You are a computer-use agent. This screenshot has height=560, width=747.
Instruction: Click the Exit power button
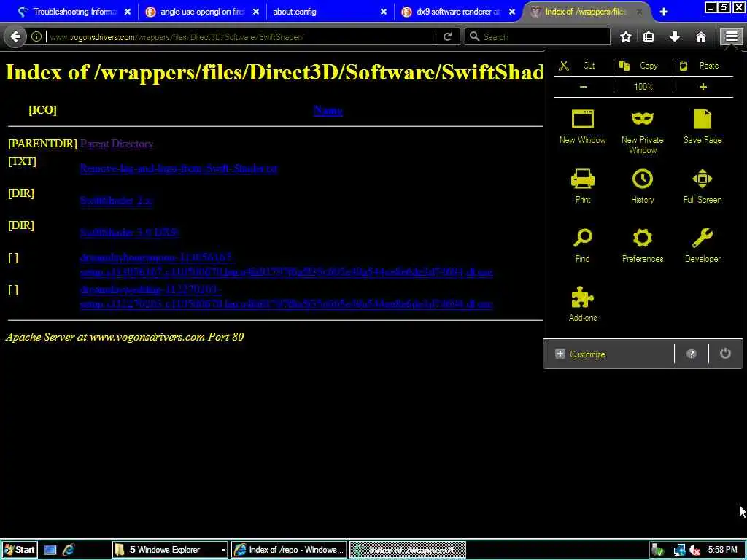pyautogui.click(x=725, y=354)
